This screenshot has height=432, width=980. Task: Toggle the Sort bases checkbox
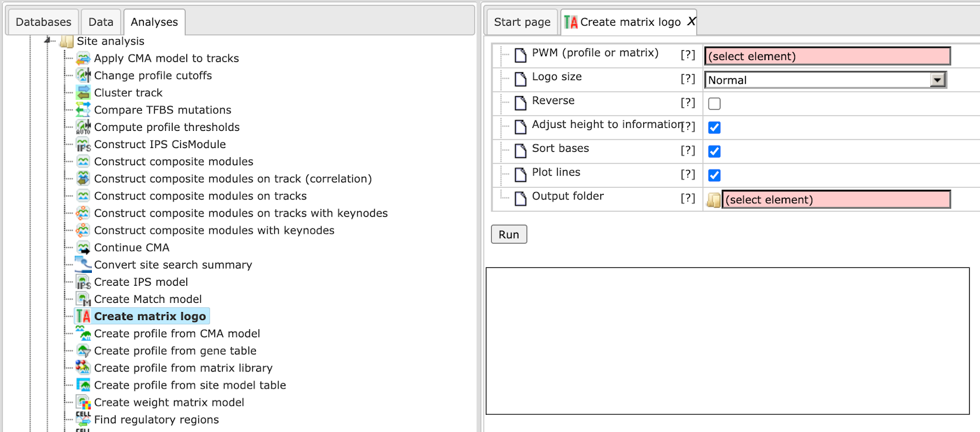tap(714, 151)
